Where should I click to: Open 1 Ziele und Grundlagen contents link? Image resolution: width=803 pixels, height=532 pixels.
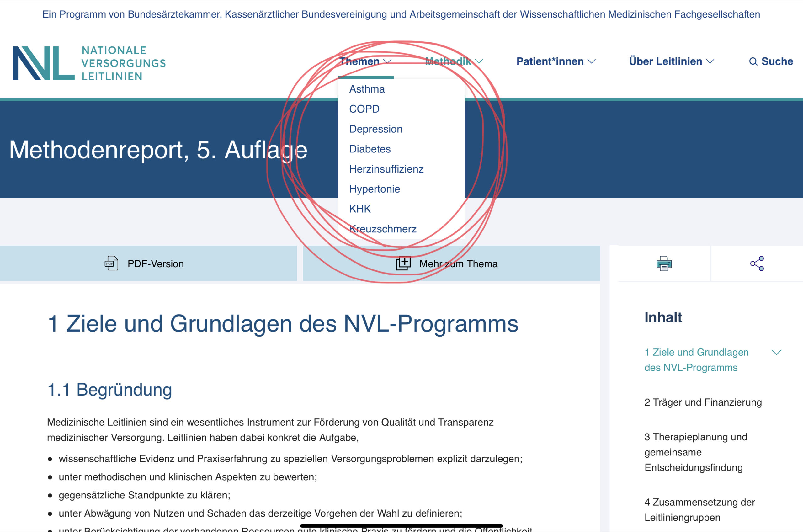pos(696,360)
